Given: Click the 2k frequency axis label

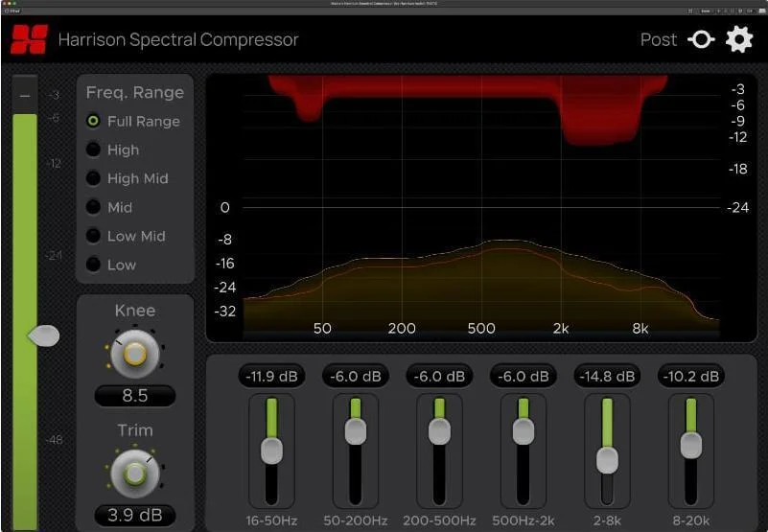Looking at the screenshot, I should 561,328.
